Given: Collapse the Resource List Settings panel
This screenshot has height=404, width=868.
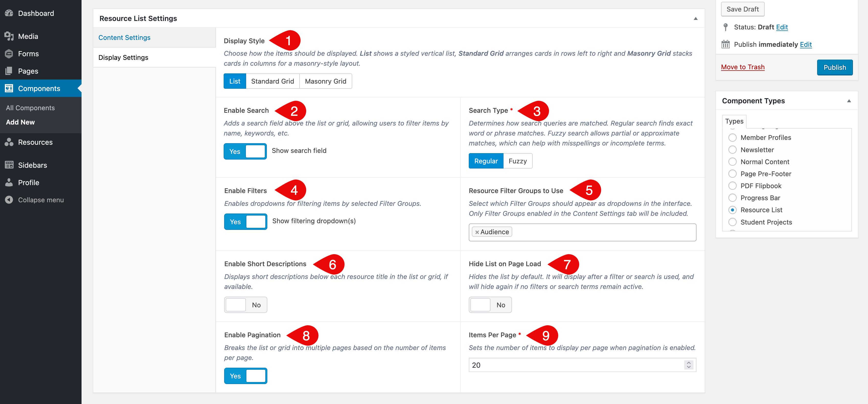Looking at the screenshot, I should click(695, 19).
